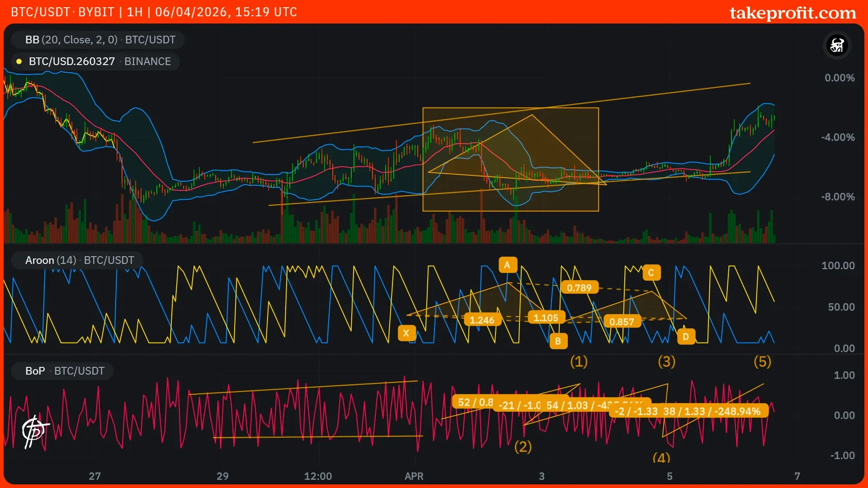868x488 pixels.
Task: Click the yellow dot beside BTC/USD.260327
Action: [19, 61]
